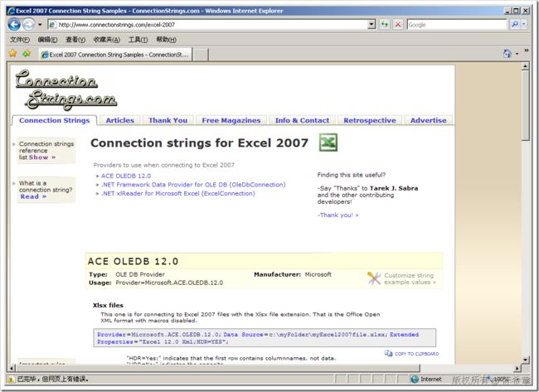This screenshot has height=392, width=539.
Task: Expand the toolbar overflow chevron
Action: tap(527, 51)
